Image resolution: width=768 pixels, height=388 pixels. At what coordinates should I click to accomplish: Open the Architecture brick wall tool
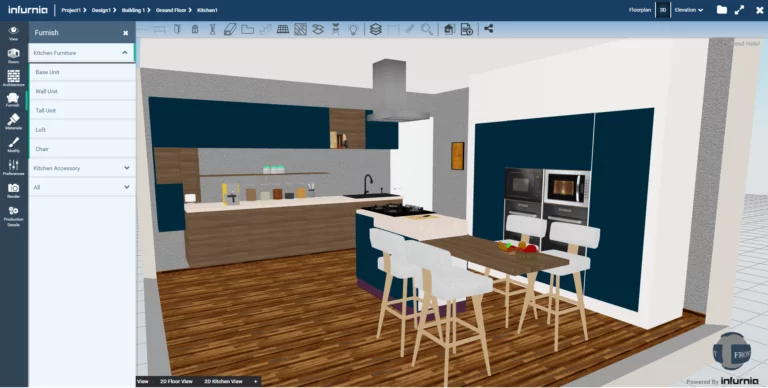(13, 78)
